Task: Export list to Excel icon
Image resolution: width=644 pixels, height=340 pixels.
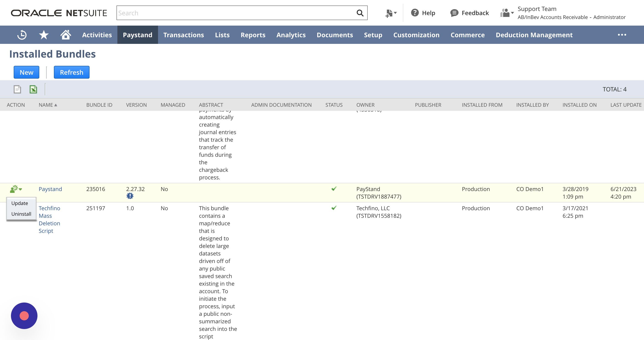Action: [33, 89]
